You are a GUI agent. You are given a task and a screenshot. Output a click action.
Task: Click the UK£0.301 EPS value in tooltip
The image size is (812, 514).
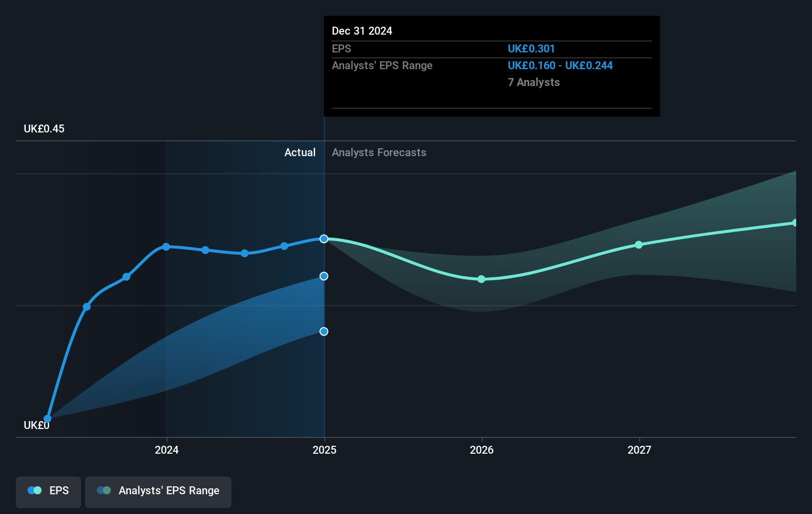[531, 49]
